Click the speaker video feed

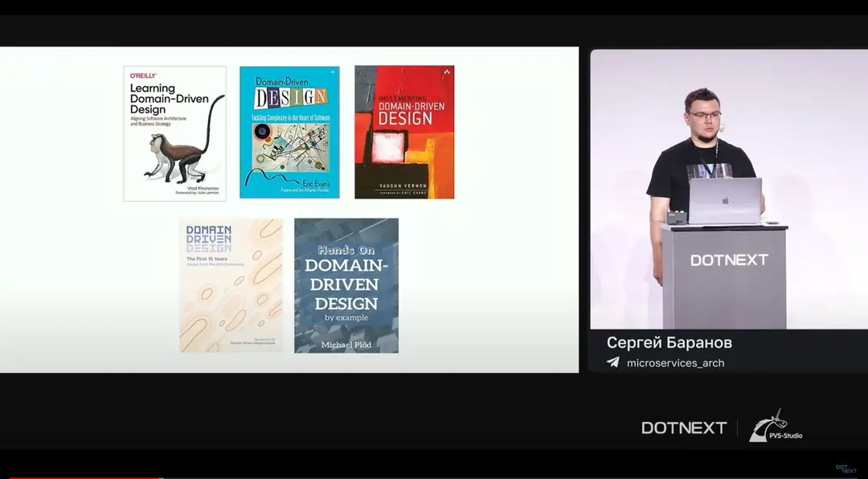pyautogui.click(x=728, y=190)
